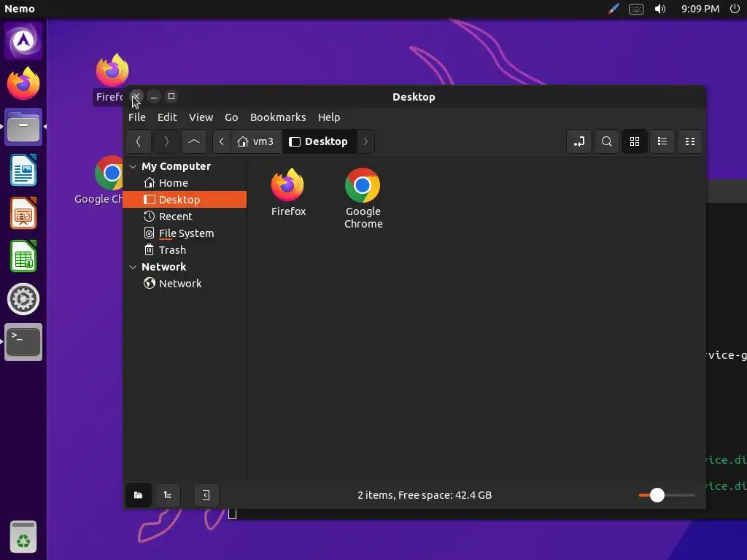Switch to icon view

pyautogui.click(x=635, y=141)
